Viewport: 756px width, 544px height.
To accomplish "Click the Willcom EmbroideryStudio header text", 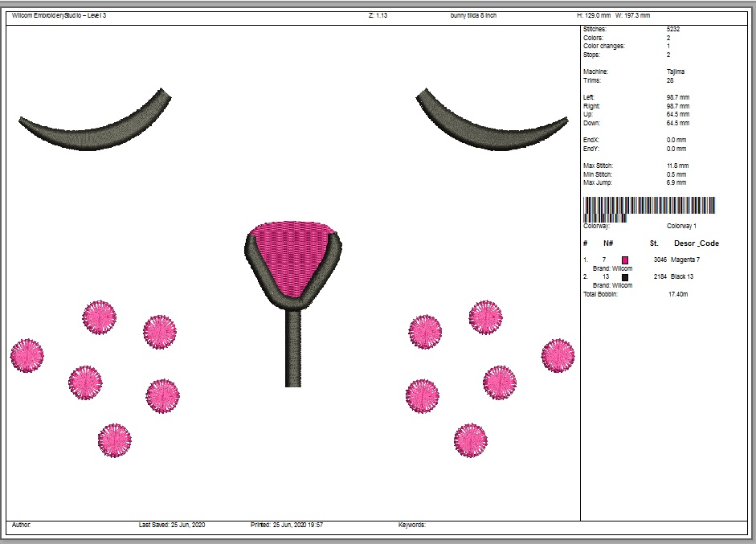I will tap(59, 15).
